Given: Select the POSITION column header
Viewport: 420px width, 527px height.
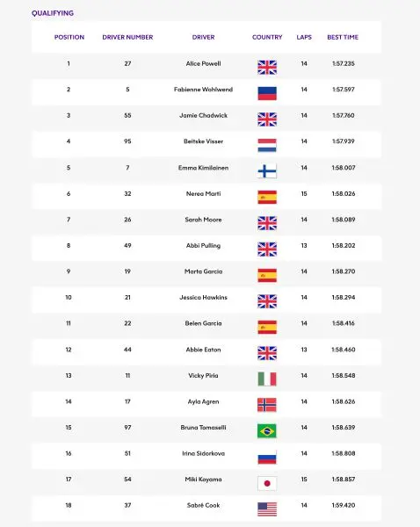Looking at the screenshot, I should 69,37.
